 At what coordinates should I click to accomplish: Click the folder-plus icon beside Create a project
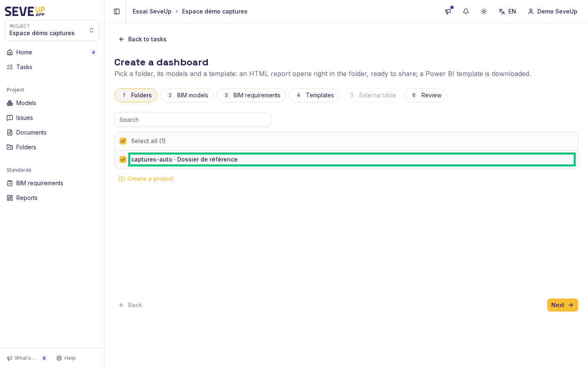pos(122,179)
